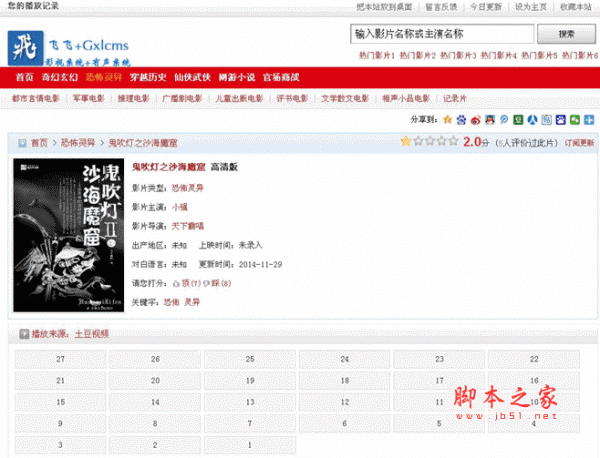Open the 鬼吹灯 book cover thumbnail
The image size is (600, 458).
68,235
